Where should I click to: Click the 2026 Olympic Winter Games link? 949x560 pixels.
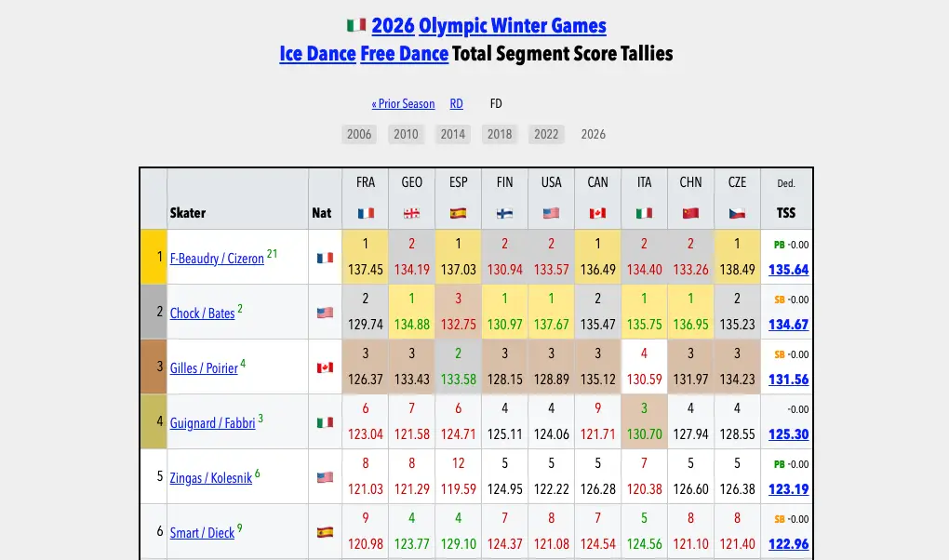(x=490, y=25)
